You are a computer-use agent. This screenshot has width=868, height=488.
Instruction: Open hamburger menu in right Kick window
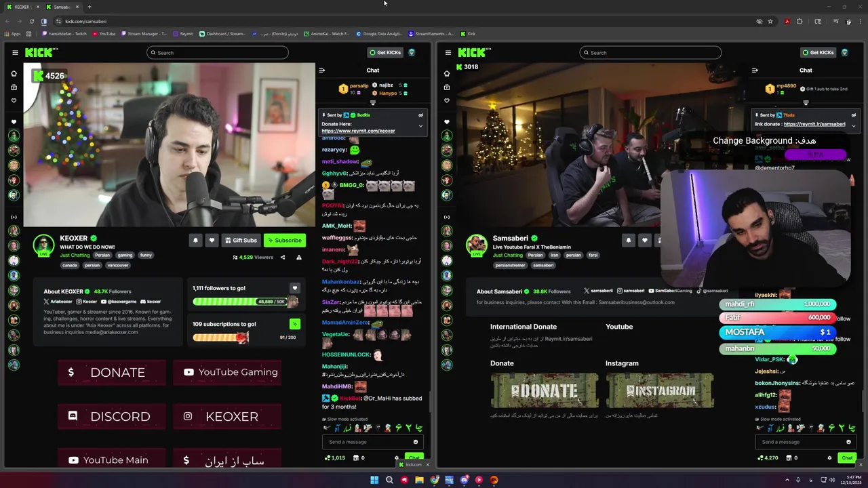(448, 52)
